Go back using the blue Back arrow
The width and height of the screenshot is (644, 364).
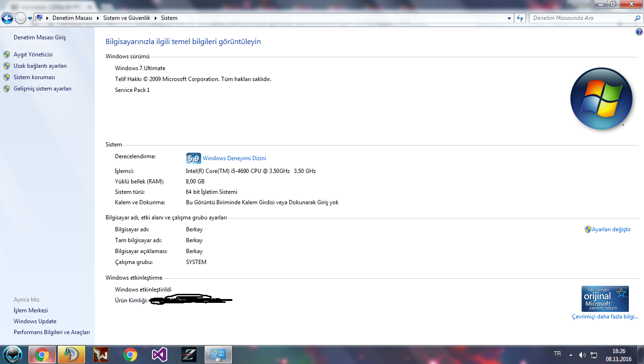point(7,18)
